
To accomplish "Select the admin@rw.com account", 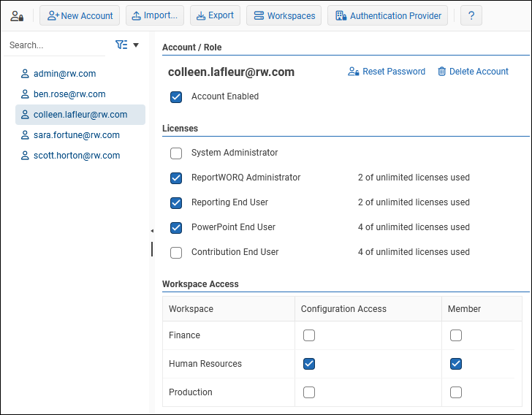I will (64, 74).
